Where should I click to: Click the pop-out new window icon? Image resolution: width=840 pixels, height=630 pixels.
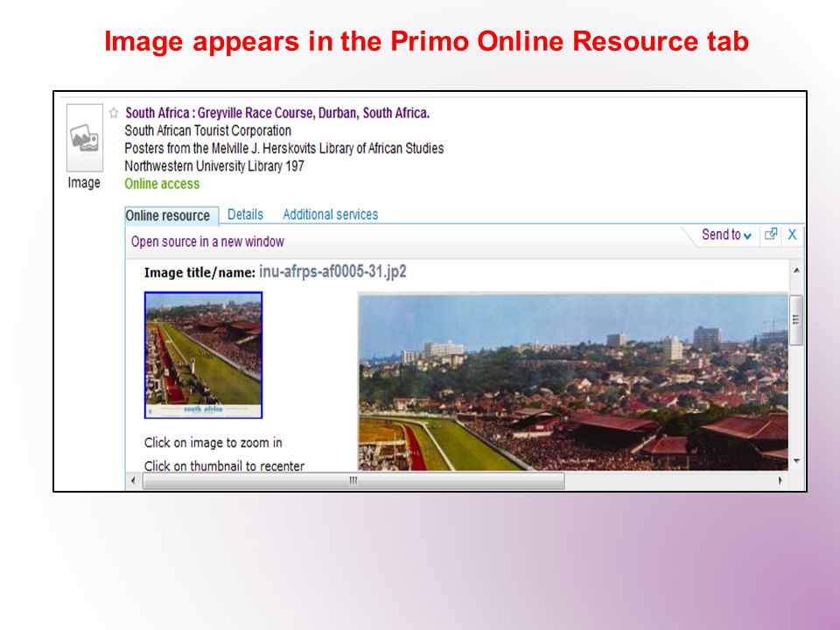click(x=771, y=234)
